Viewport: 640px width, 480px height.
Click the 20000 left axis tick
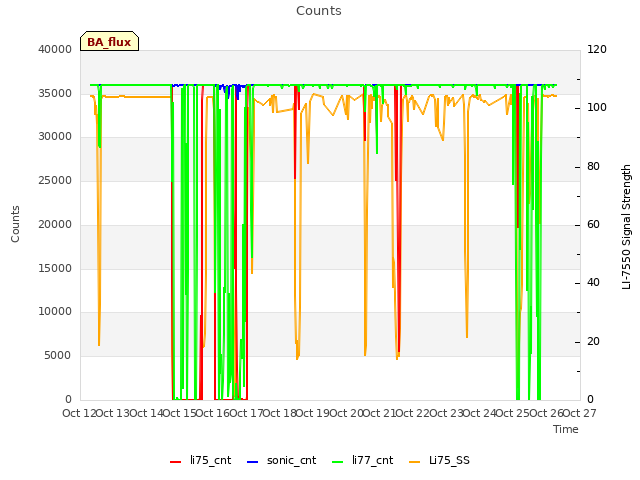55,224
